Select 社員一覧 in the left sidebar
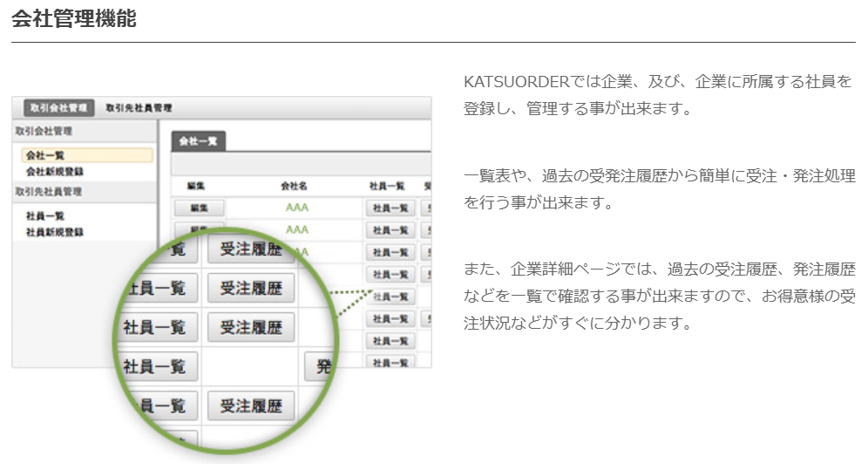Screen dimensions: 868x464 tap(45, 215)
